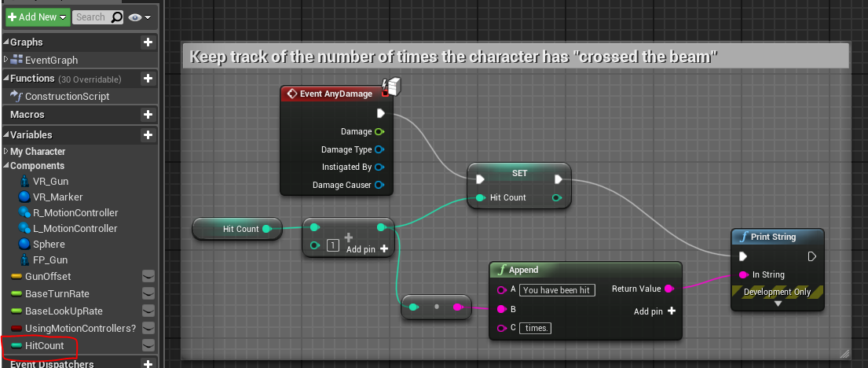Expand Print String node advanced options
This screenshot has width=868, height=368.
point(777,303)
